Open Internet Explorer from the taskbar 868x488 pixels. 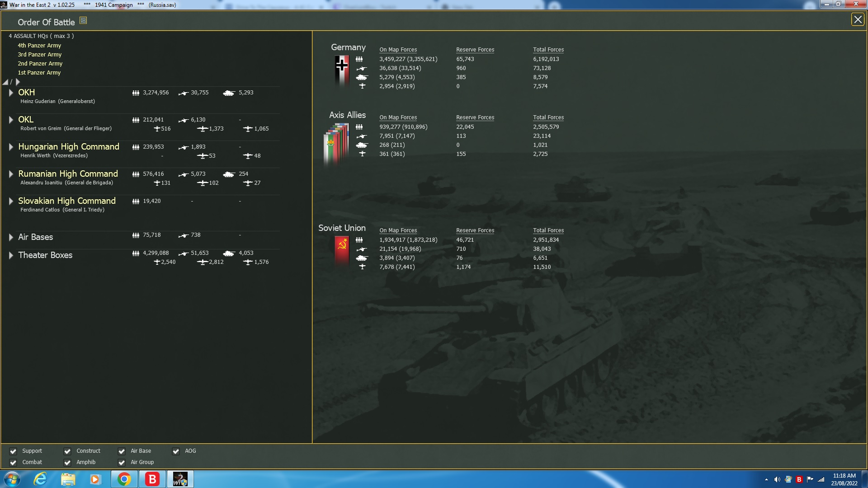click(x=41, y=479)
